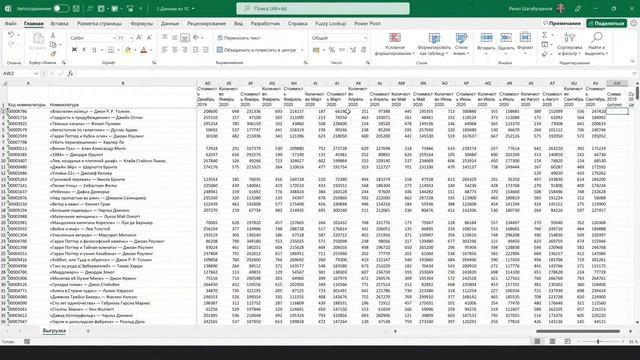Click the Insert function fx icon

tap(70, 73)
